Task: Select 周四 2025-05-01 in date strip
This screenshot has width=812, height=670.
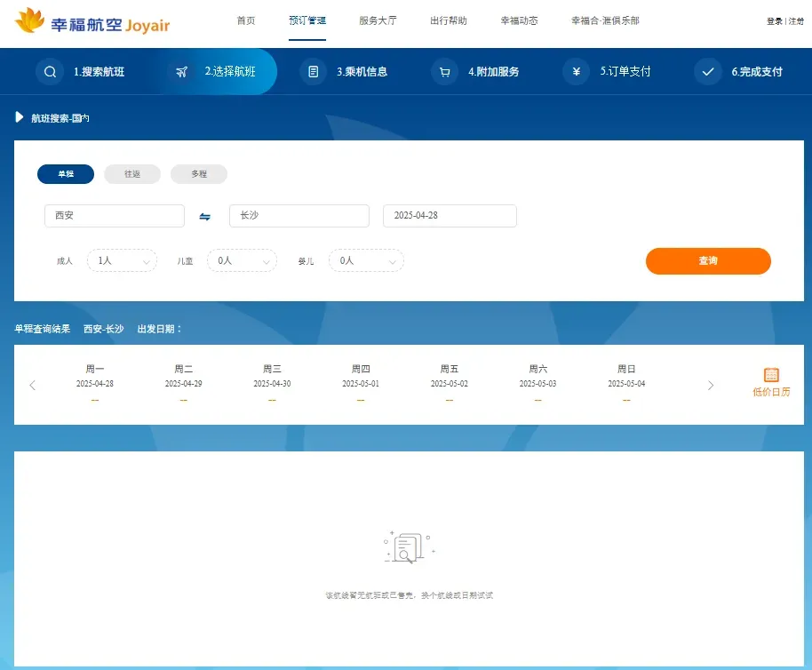Action: [361, 384]
